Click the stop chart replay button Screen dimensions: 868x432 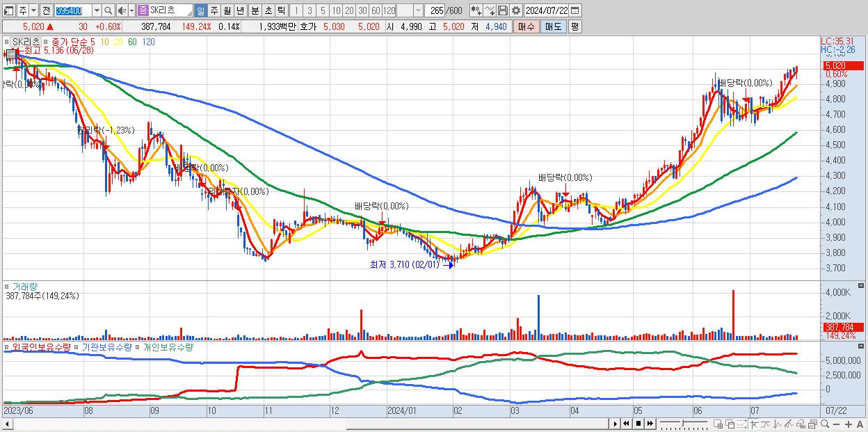(x=638, y=424)
